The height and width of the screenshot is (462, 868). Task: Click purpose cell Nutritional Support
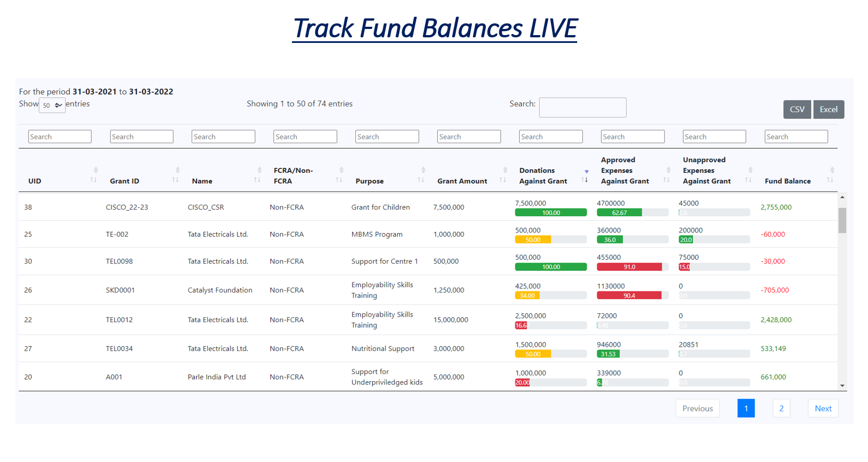tap(383, 349)
